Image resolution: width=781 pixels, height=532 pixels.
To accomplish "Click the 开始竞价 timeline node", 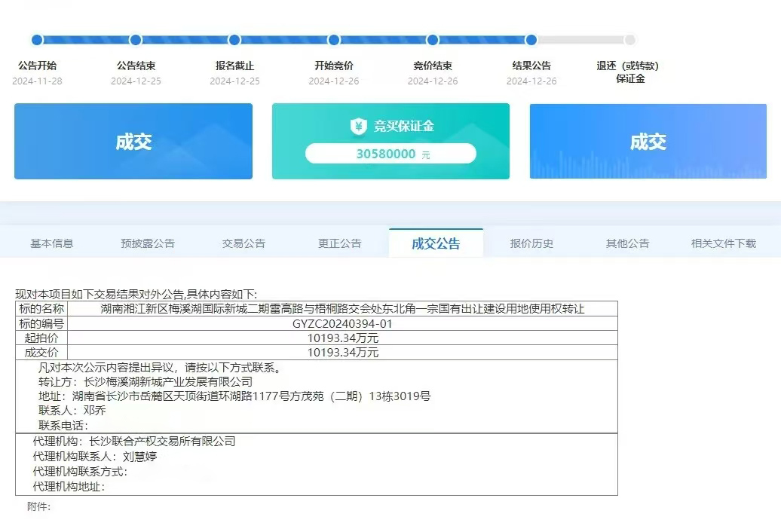I will click(334, 40).
